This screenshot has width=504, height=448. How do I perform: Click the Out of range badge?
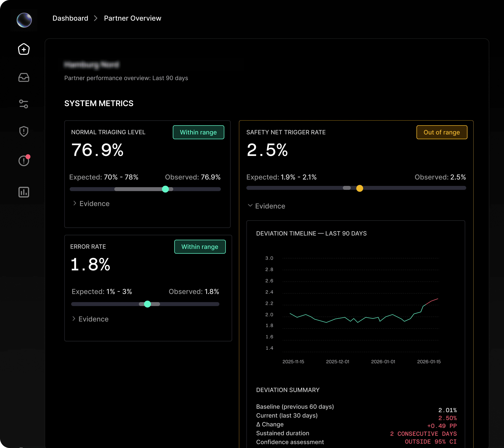tap(441, 132)
